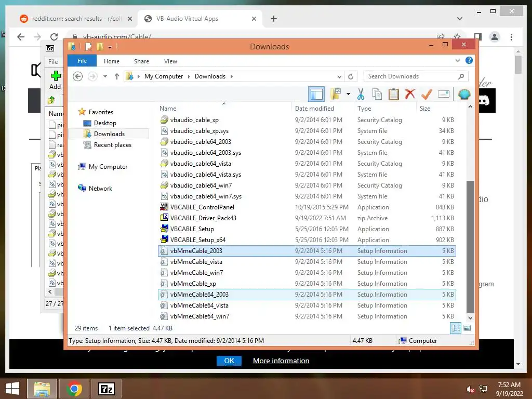This screenshot has width=532, height=399.
Task: Open the Windows Start button
Action: [12, 389]
